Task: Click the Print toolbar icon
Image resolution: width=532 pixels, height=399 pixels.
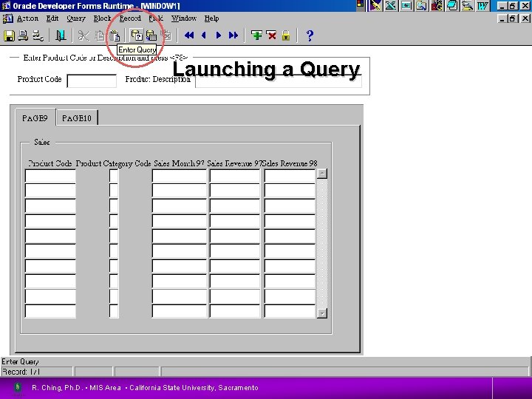Action: click(23, 35)
